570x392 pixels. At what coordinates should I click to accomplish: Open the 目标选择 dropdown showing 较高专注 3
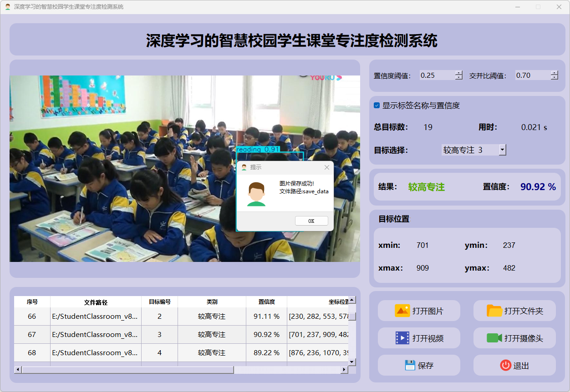(x=473, y=150)
